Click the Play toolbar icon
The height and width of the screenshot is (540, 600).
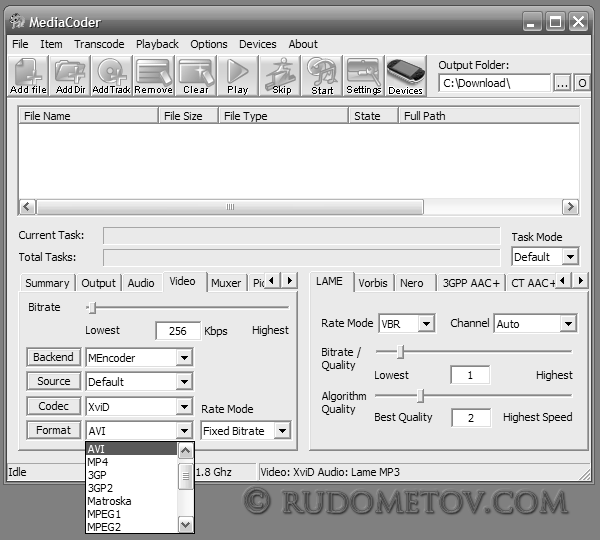238,76
